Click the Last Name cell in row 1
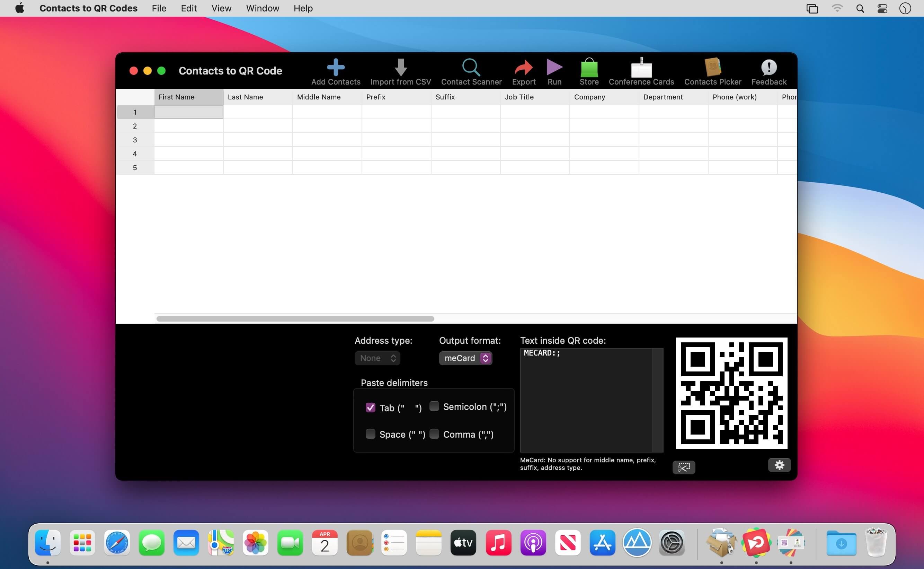This screenshot has width=924, height=569. click(x=258, y=112)
